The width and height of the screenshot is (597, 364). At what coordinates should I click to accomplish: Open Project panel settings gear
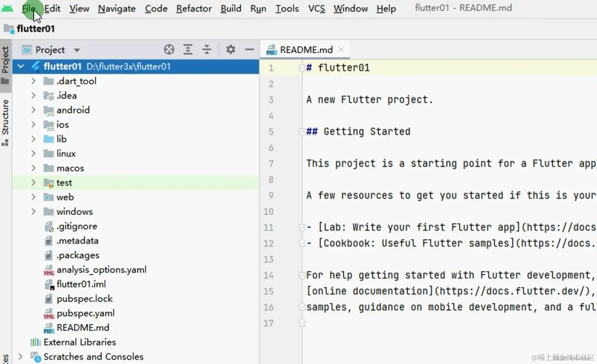231,49
